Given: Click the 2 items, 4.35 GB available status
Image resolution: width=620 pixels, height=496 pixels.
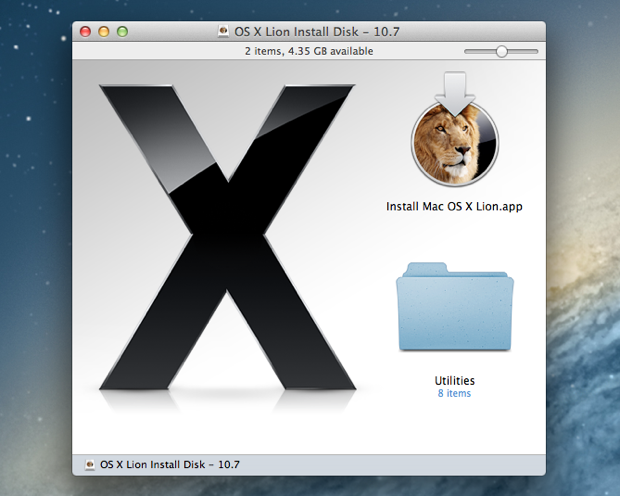Looking at the screenshot, I should (309, 51).
